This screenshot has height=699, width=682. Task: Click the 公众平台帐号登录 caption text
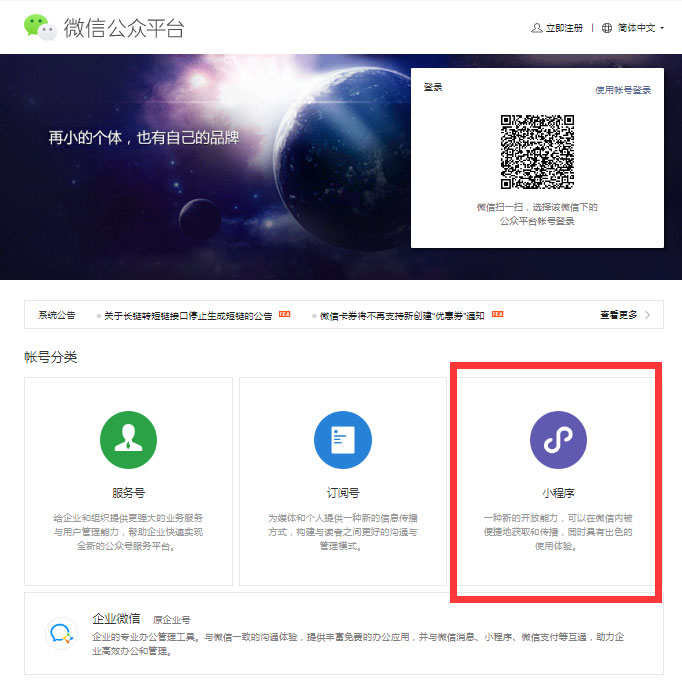coord(537,221)
